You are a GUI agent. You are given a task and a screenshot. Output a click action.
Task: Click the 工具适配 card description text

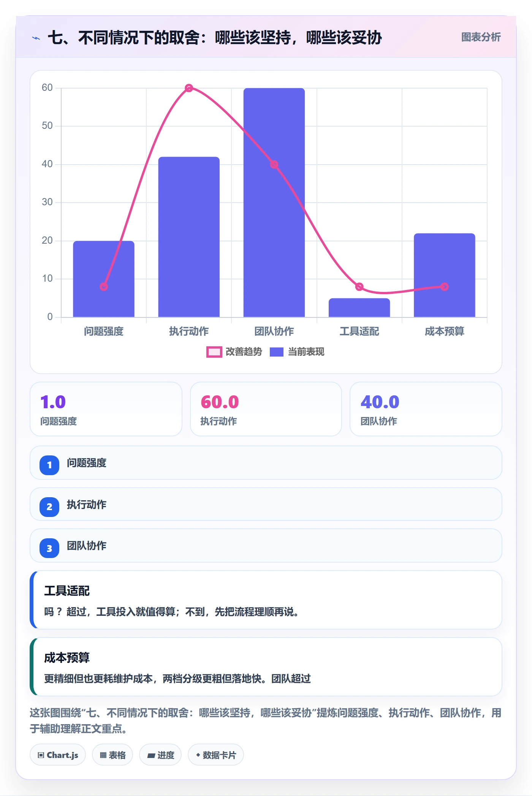pyautogui.click(x=171, y=612)
